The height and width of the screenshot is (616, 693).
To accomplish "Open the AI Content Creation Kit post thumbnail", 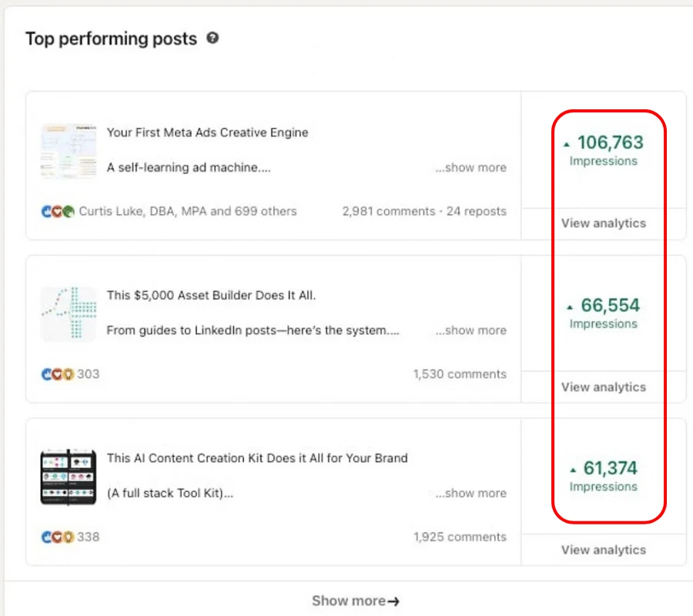I will [69, 477].
